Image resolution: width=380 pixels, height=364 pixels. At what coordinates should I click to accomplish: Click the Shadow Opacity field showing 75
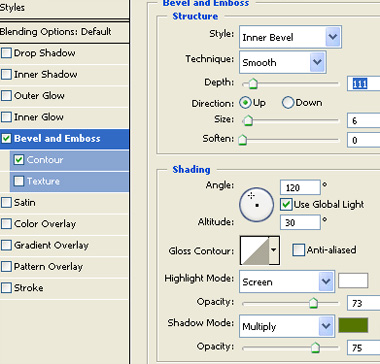pyautogui.click(x=364, y=348)
